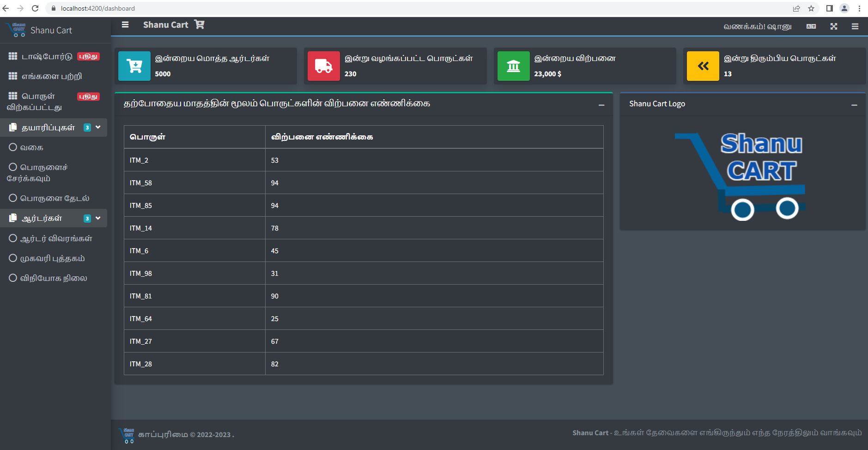The image size is (868, 450).
Task: Click the வணக்கம்! ஷானு greeting link
Action: click(758, 27)
